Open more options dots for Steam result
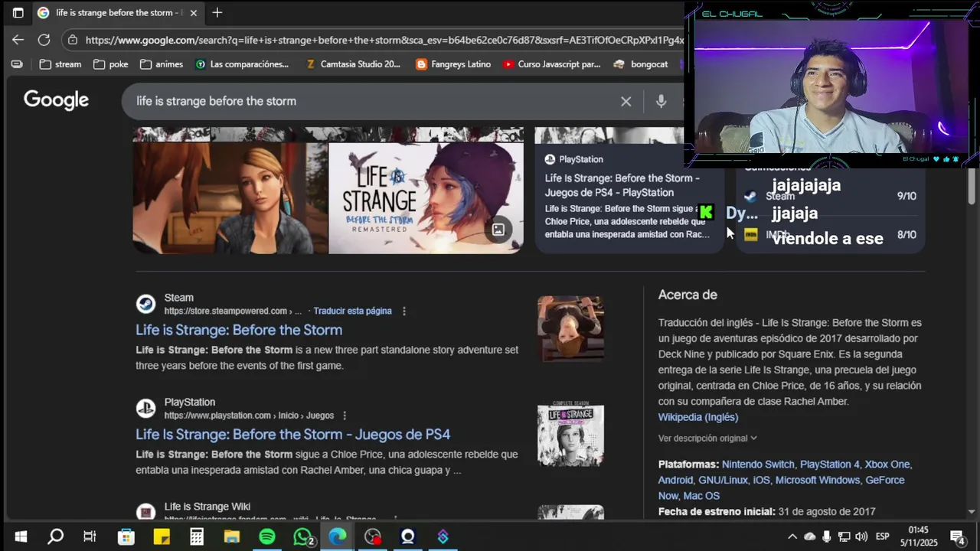 click(x=404, y=311)
